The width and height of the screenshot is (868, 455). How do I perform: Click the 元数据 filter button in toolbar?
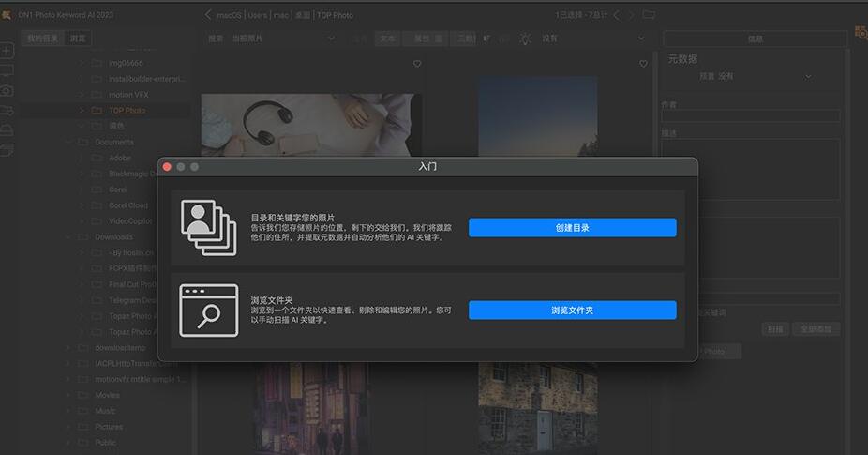tap(464, 38)
